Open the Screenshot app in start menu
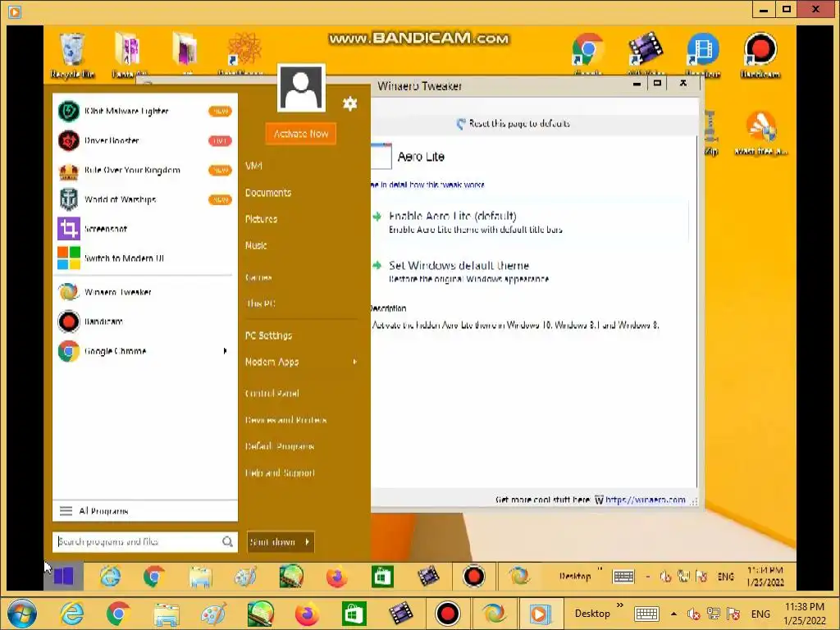 (144, 229)
